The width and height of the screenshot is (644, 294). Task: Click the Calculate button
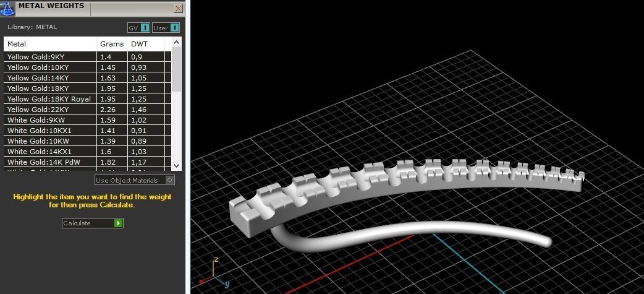coord(93,223)
